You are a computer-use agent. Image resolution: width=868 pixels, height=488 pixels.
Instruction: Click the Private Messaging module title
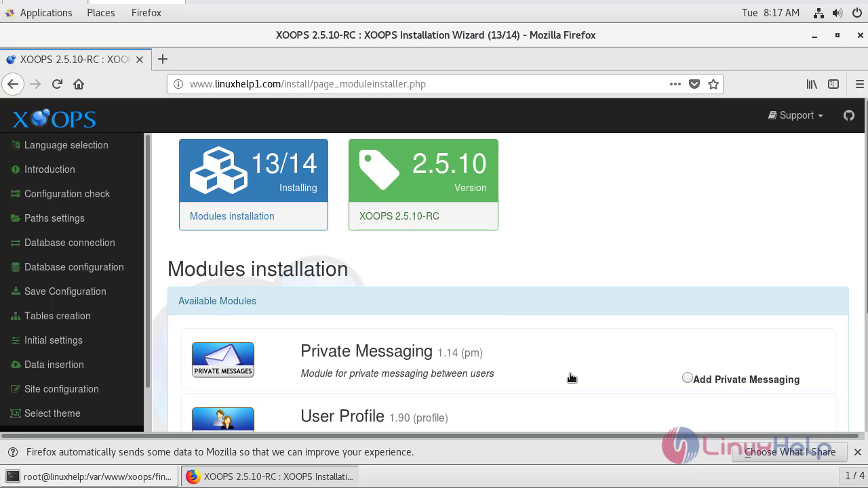coord(366,351)
